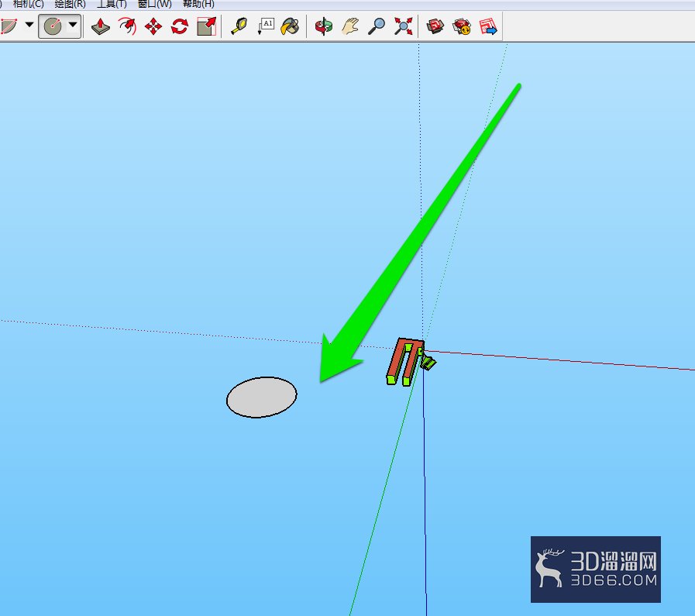Select the Move tool
The image size is (695, 616).
tap(153, 26)
